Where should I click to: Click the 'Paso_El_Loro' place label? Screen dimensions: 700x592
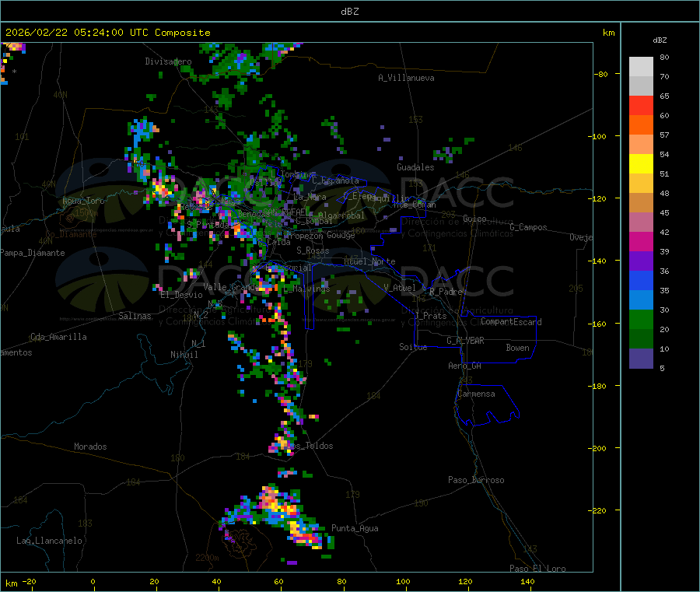click(x=537, y=569)
